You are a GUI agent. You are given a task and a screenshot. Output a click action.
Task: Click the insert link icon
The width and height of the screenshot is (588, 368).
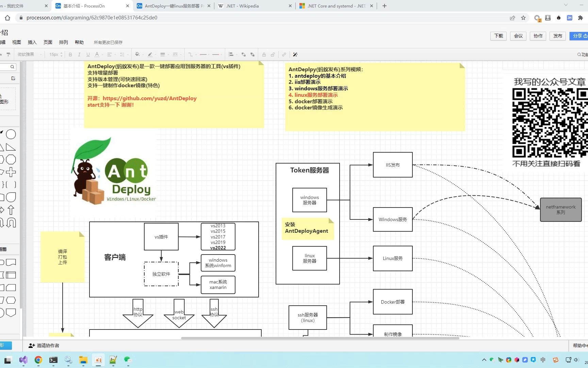point(284,55)
